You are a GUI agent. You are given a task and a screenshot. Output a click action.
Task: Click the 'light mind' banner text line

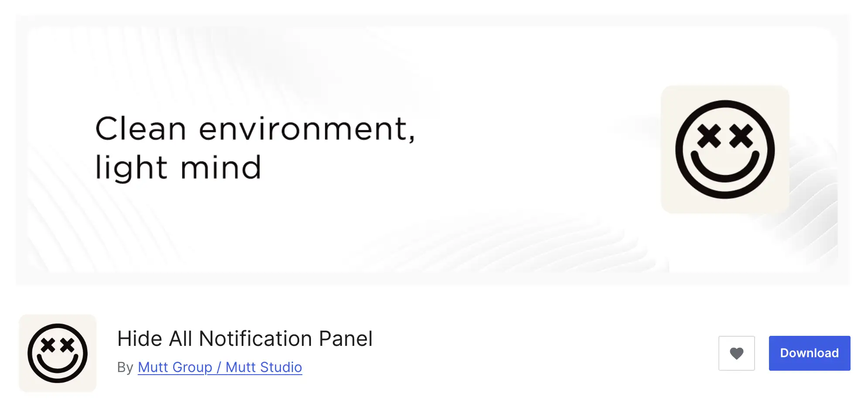point(178,168)
